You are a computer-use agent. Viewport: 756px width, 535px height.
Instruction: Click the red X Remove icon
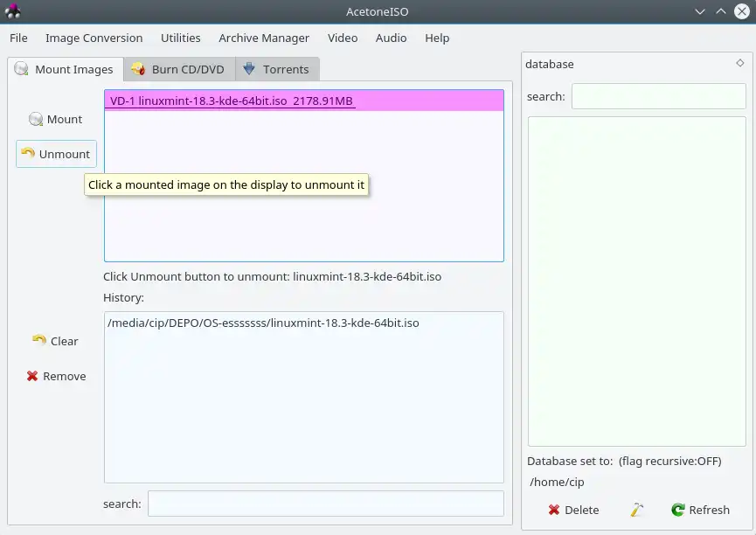32,376
